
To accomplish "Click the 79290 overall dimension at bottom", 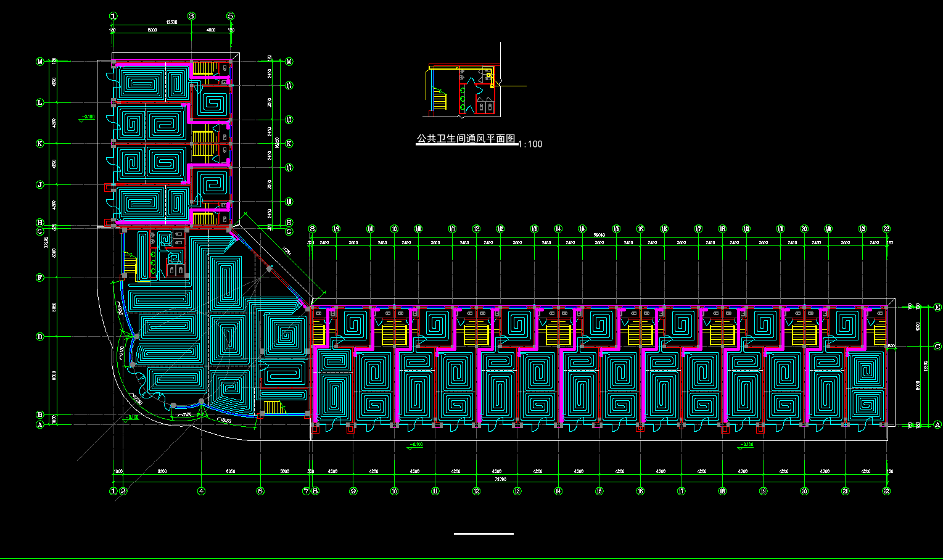I will coord(500,479).
